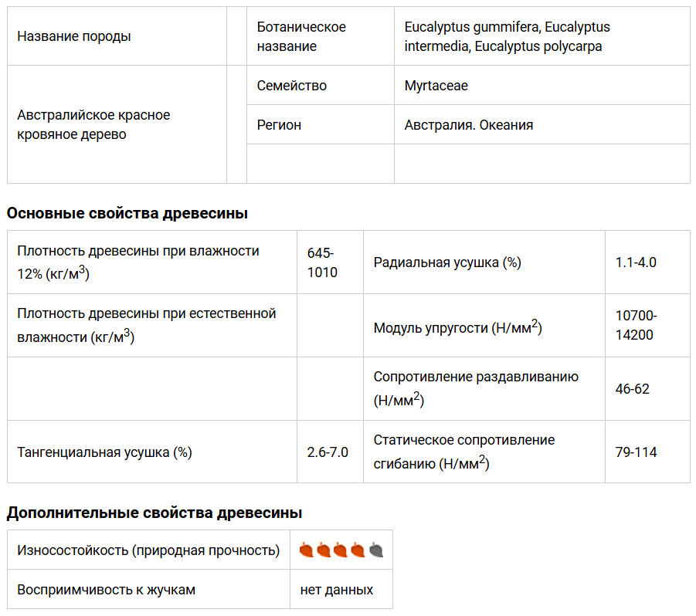Click the Австралия. Океания region value
696x616 pixels.
(468, 125)
